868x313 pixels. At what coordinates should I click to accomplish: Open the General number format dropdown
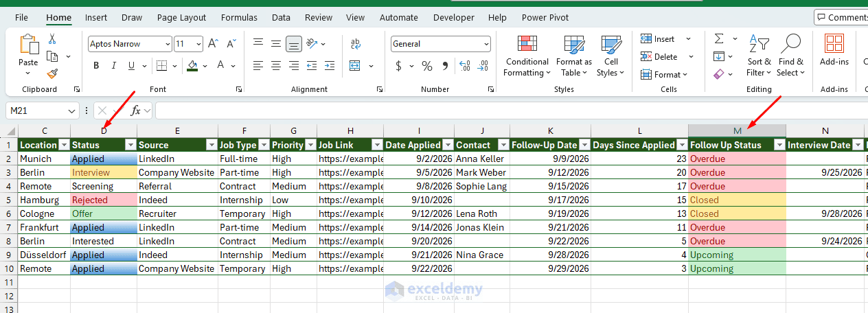[486, 44]
